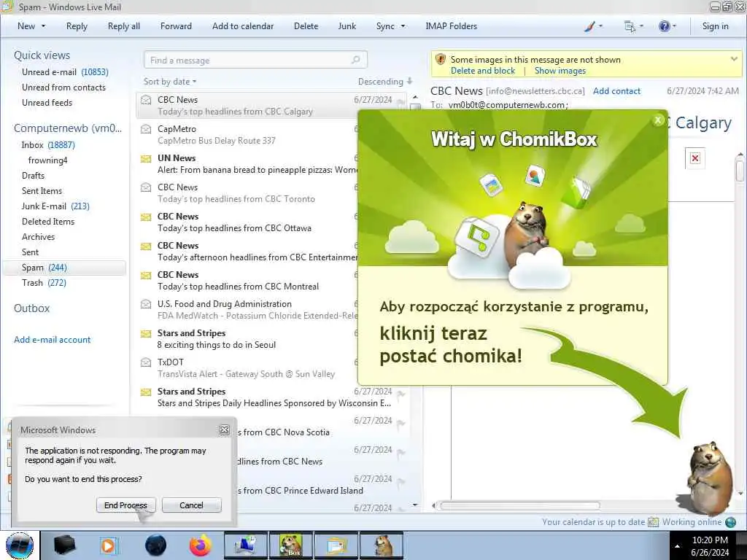This screenshot has height=560, width=747.
Task: Click the Add e-mail account link
Action: pos(52,340)
